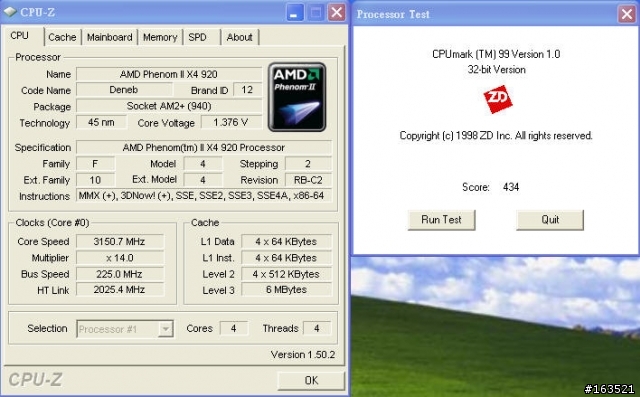
Task: Go to the SPD tab
Action: pos(202,37)
